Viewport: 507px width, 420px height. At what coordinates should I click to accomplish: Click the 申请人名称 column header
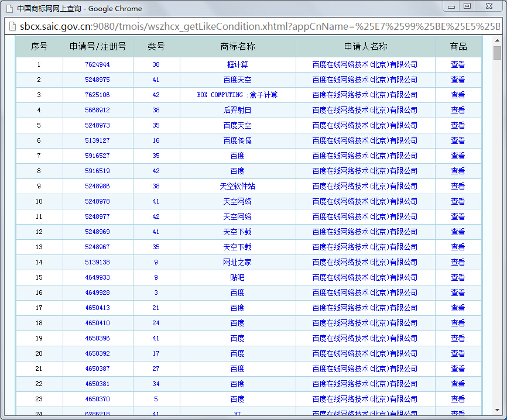tap(365, 47)
